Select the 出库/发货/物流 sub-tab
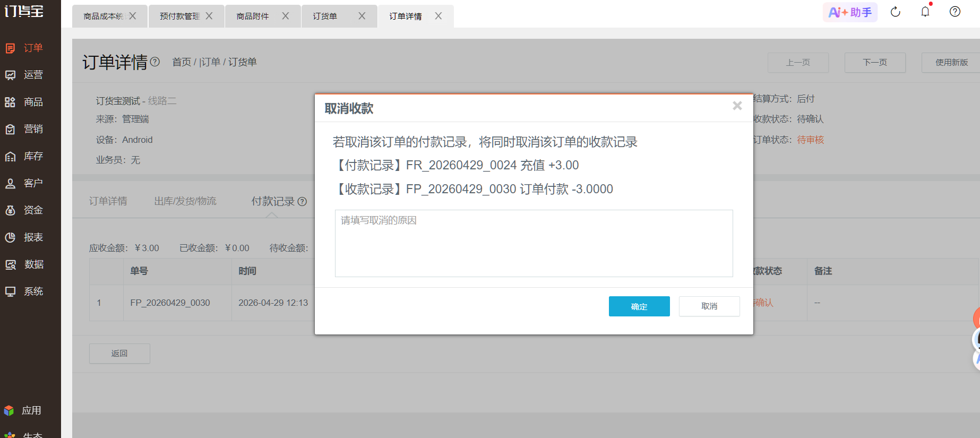The image size is (980, 438). click(185, 201)
